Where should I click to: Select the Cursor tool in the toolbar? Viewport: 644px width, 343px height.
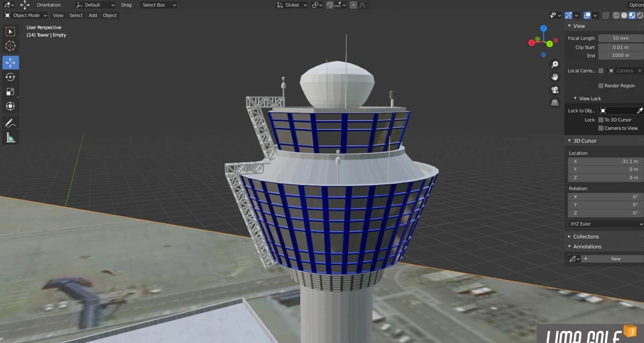click(10, 46)
